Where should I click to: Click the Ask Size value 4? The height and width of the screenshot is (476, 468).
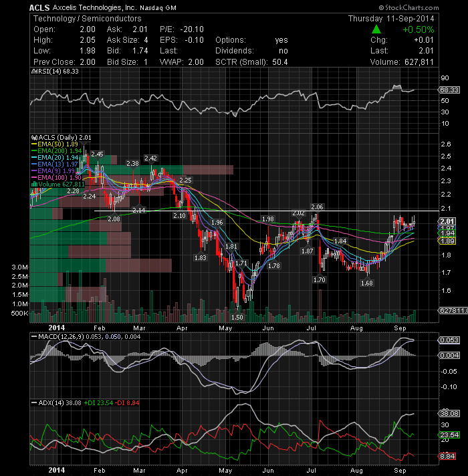(x=146, y=40)
